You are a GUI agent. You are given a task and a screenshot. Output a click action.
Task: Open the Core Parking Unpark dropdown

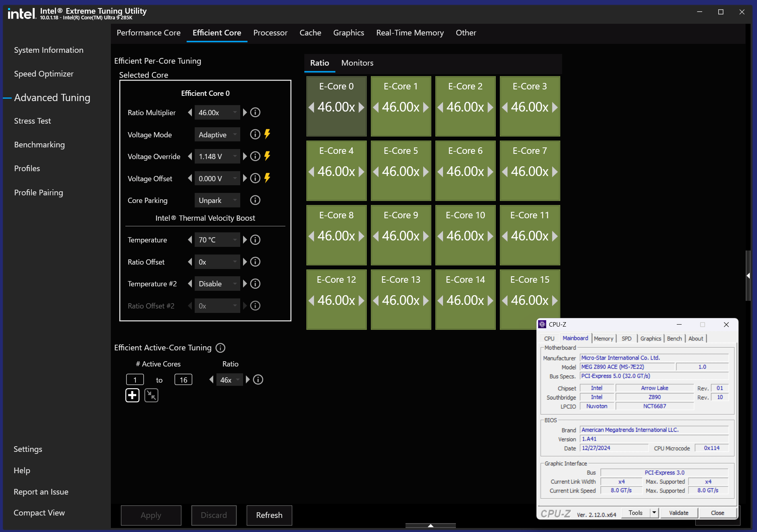tap(217, 200)
